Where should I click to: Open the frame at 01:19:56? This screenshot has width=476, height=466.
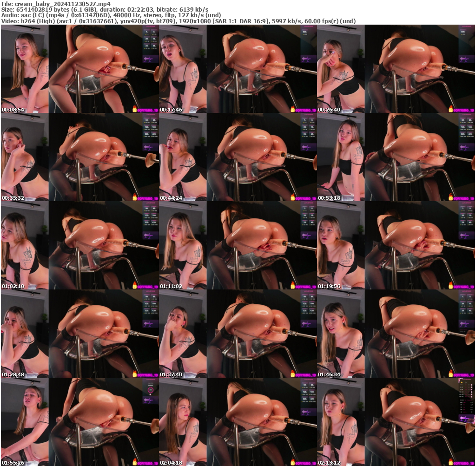point(396,245)
